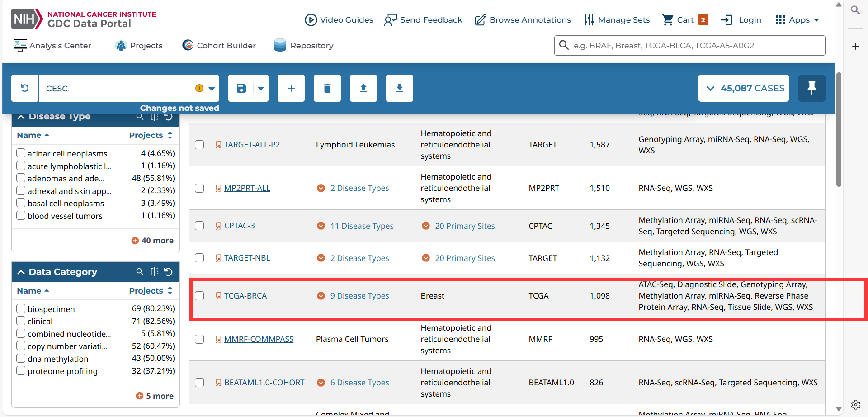Click the reset cohort undo icon

[x=25, y=88]
